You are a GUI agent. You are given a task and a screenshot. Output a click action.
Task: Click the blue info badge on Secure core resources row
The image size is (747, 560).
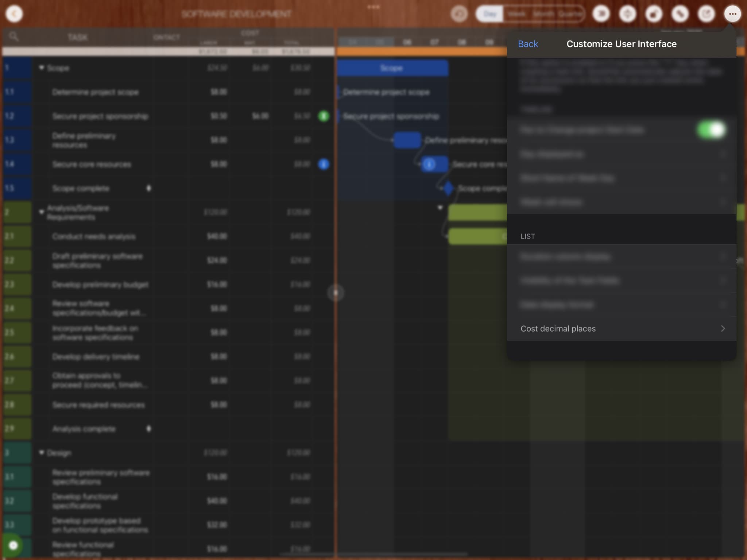click(324, 164)
